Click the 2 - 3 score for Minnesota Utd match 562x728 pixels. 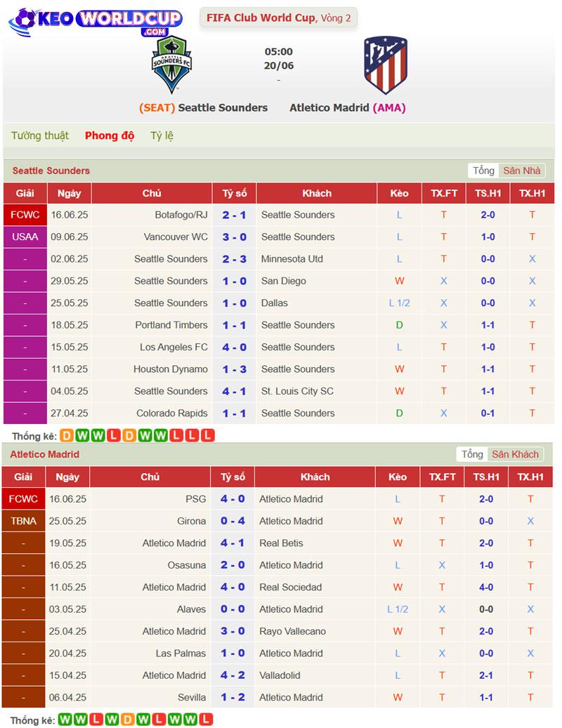[234, 259]
